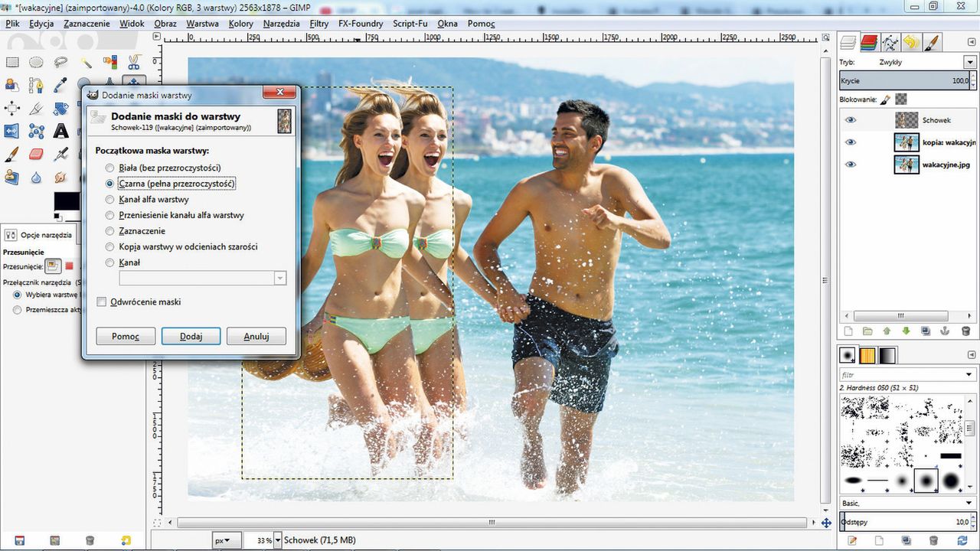
Task: Select the Eraser tool
Action: coord(36,154)
